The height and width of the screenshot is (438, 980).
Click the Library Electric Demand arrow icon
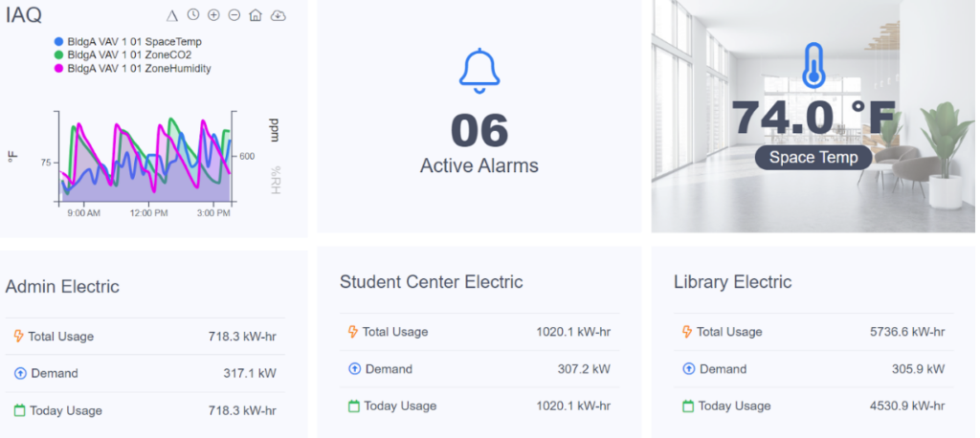pos(688,369)
